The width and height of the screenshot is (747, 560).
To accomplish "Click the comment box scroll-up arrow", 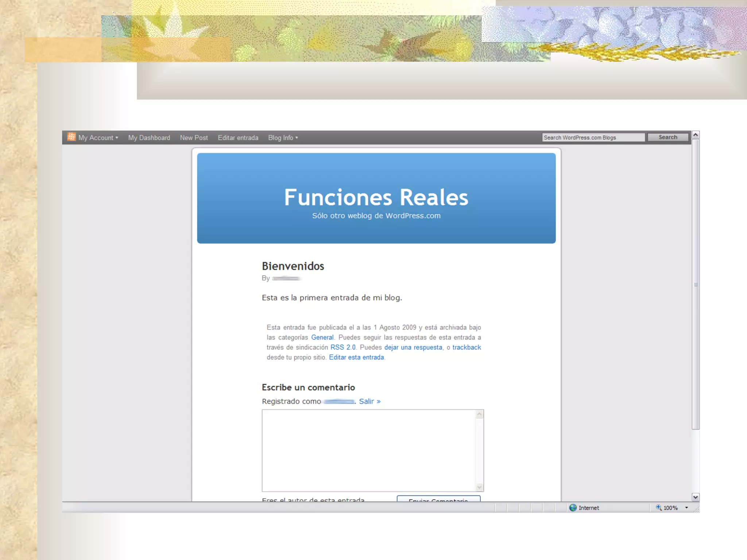I will pyautogui.click(x=479, y=414).
